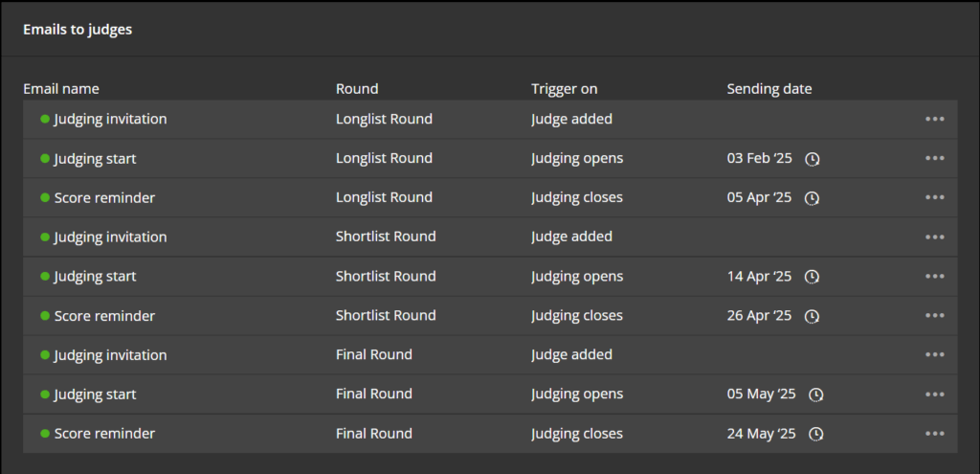Toggle green status dot of Final Round Score reminder
Image resolution: width=980 pixels, height=474 pixels.
(x=45, y=434)
